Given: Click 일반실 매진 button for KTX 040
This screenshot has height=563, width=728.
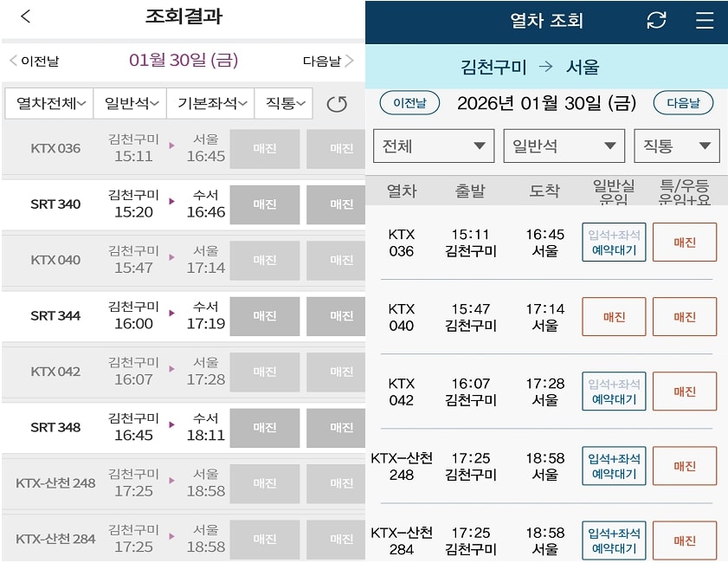Looking at the screenshot, I should 614,316.
